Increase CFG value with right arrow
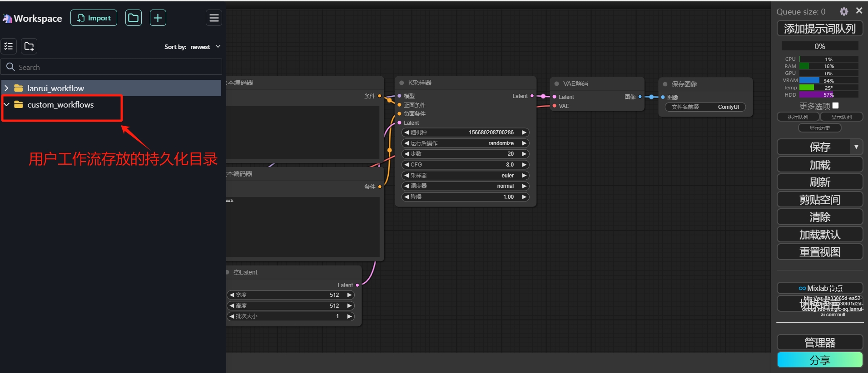 524,165
